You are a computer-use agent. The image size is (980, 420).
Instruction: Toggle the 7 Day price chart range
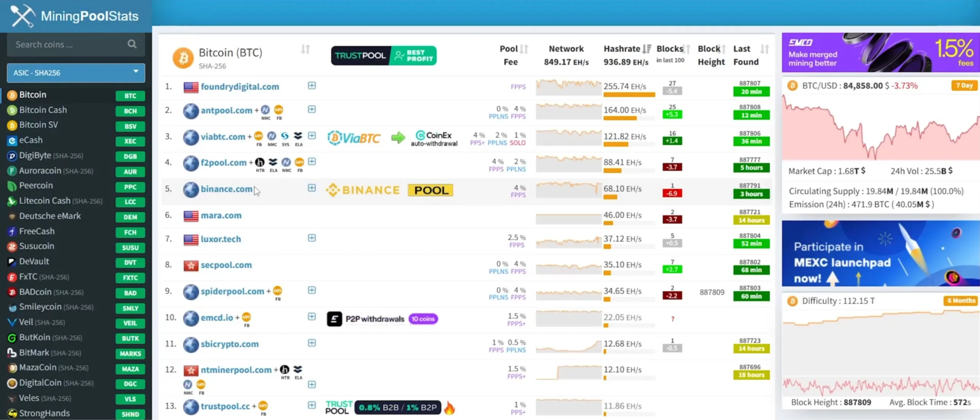(x=964, y=85)
